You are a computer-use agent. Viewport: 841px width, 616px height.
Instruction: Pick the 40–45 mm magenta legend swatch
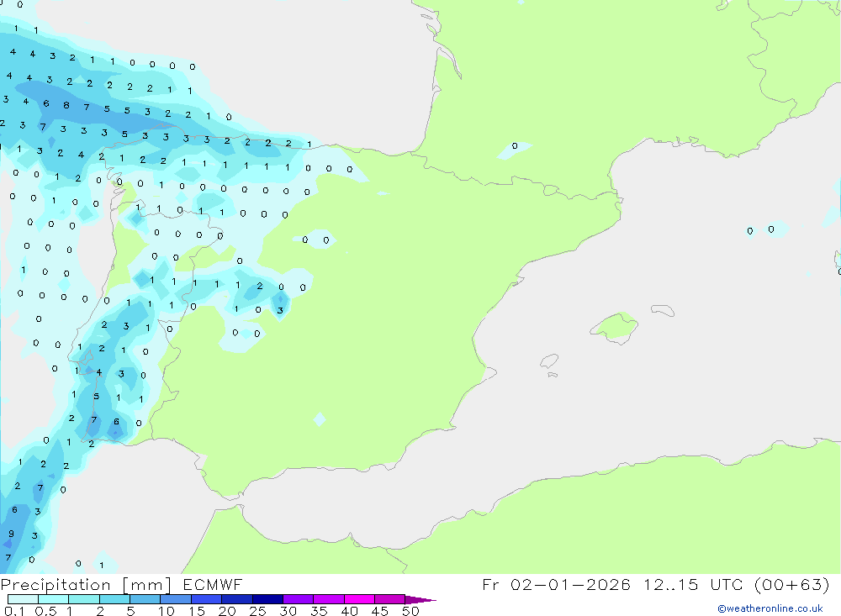coord(359,599)
